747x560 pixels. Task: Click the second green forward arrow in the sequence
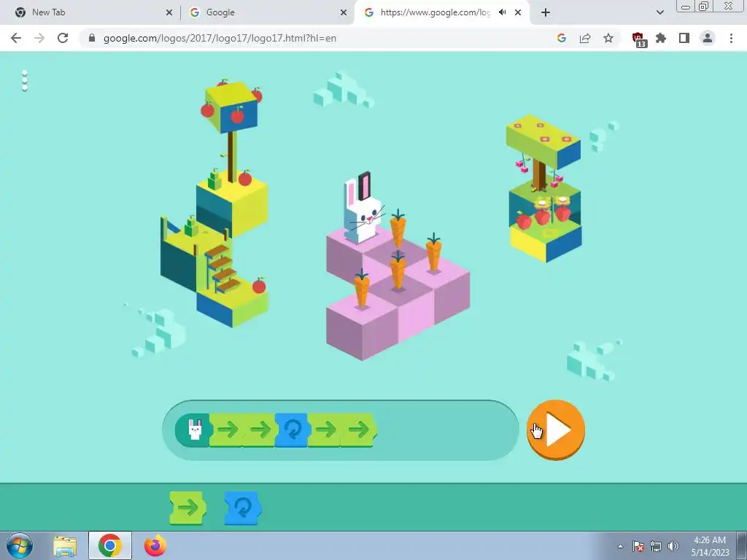pyautogui.click(x=260, y=430)
